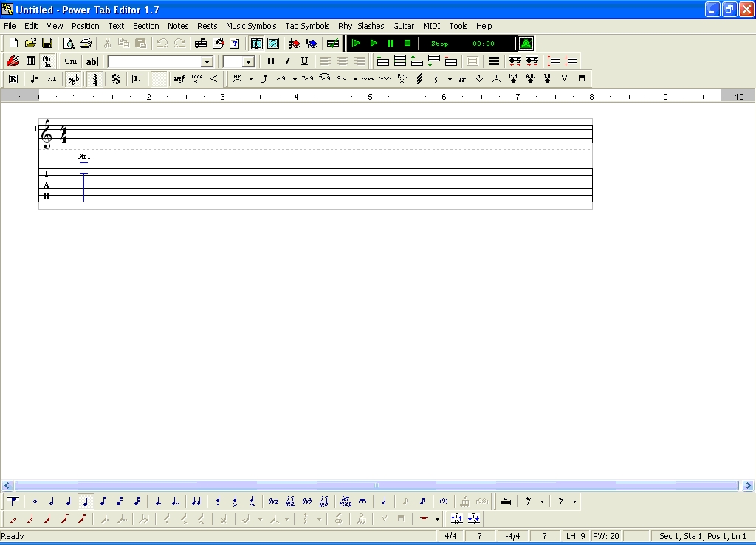Select the rehearsal sign (R) icon

pos(13,78)
